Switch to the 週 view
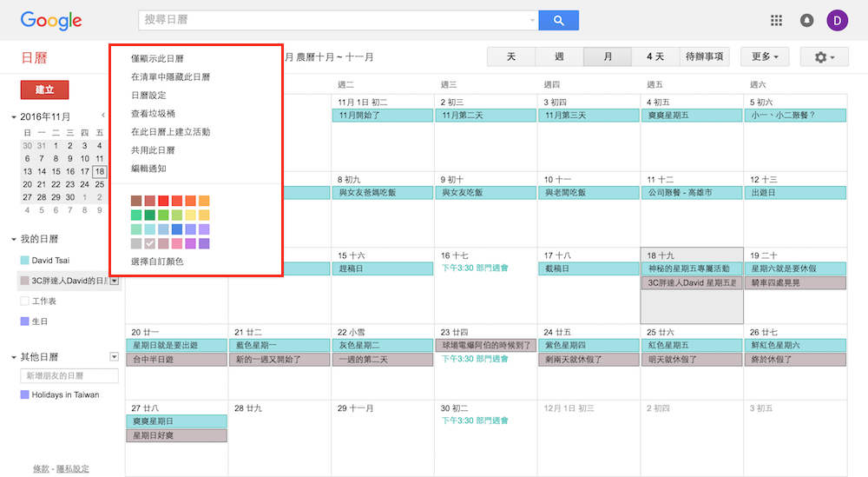 (x=559, y=57)
